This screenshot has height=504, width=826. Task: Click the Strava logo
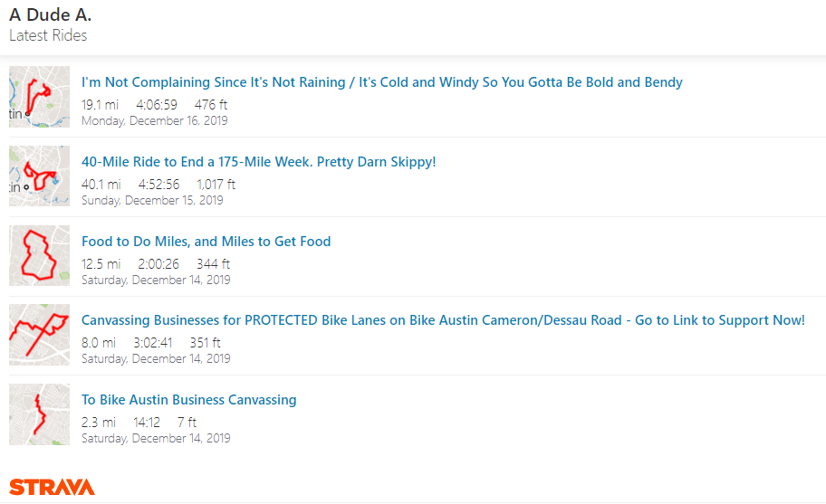(52, 487)
